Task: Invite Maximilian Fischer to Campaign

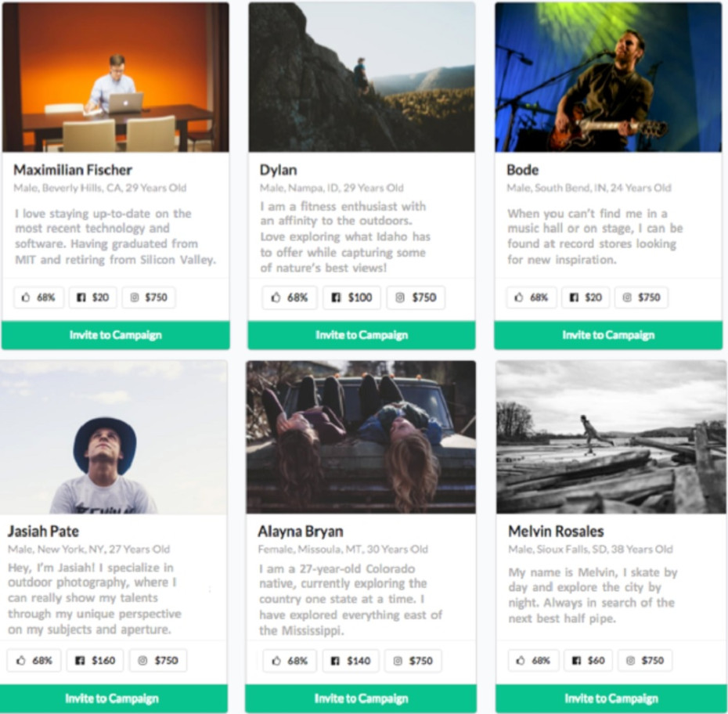Action: pyautogui.click(x=116, y=335)
